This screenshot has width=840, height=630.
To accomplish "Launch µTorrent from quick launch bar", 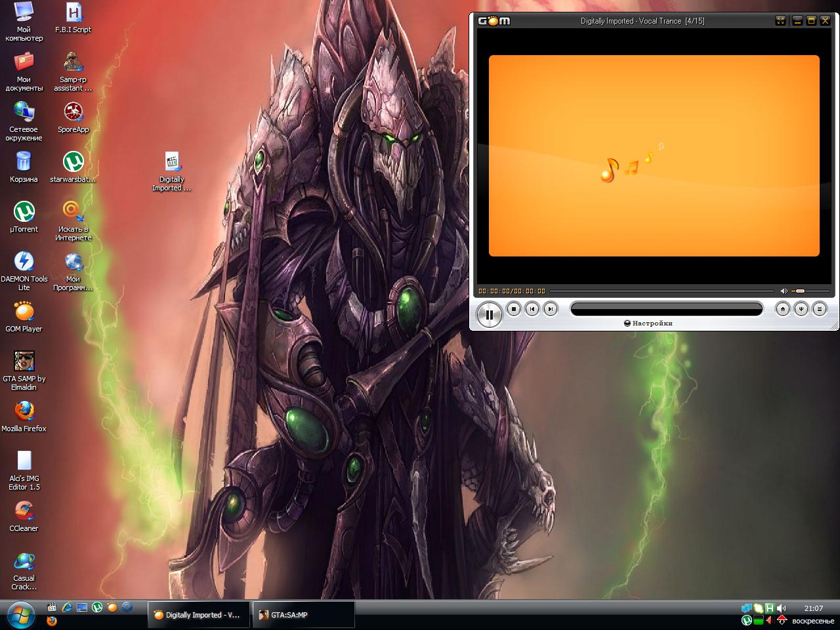I will 97,608.
